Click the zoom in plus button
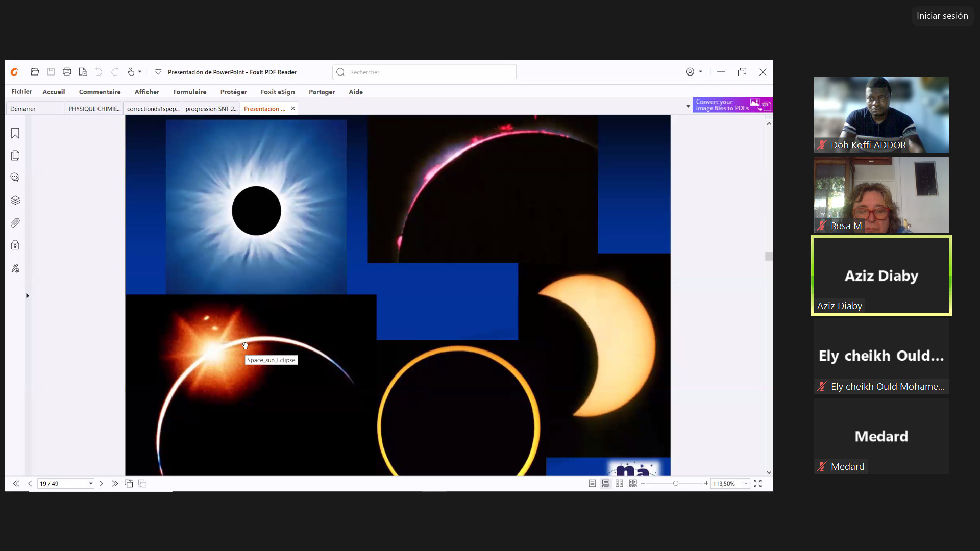 tap(706, 483)
